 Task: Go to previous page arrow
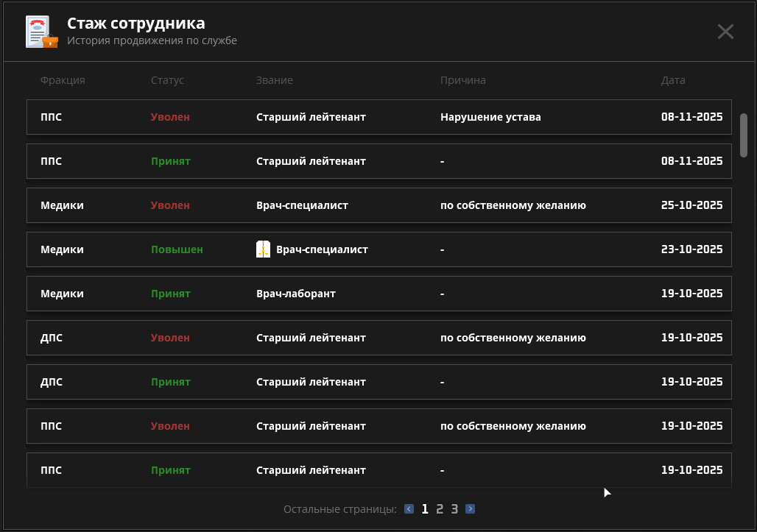pos(409,508)
